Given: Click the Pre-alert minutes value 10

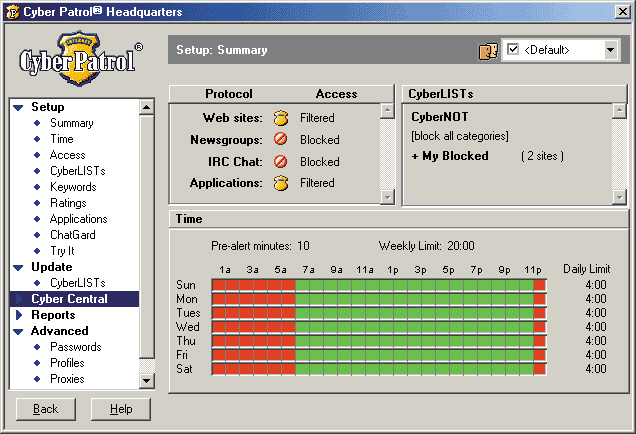Looking at the screenshot, I should pyautogui.click(x=303, y=246).
